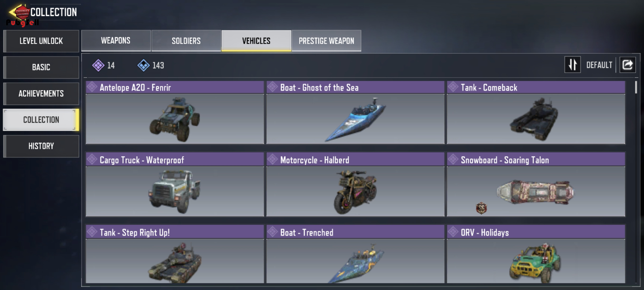This screenshot has height=290, width=644.
Task: Open the BASIC profile section
Action: 41,67
